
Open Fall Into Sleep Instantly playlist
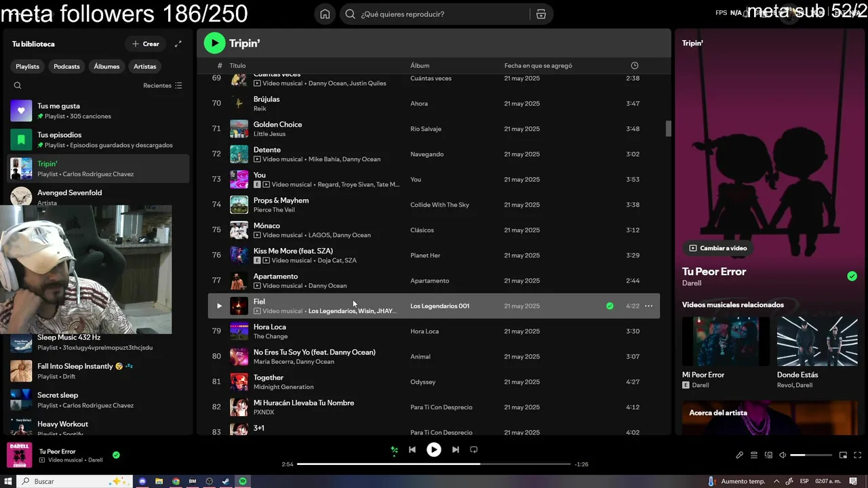(98, 371)
